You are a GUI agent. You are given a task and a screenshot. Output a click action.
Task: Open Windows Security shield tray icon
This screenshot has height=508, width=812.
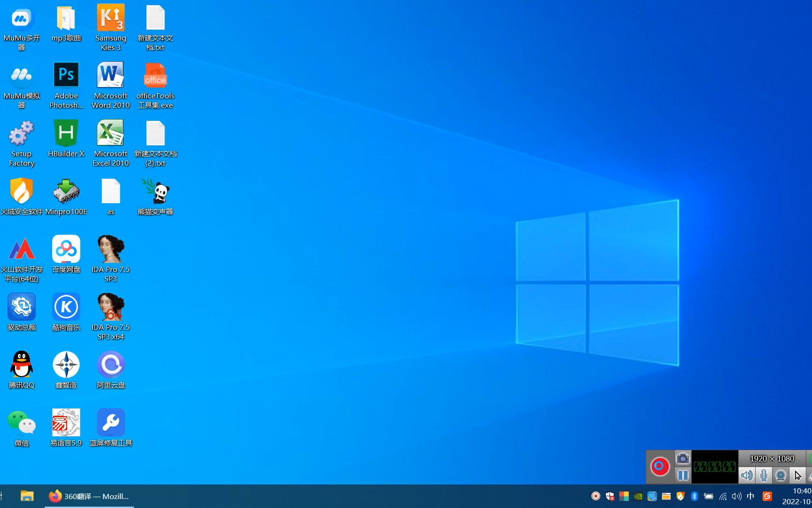[610, 496]
